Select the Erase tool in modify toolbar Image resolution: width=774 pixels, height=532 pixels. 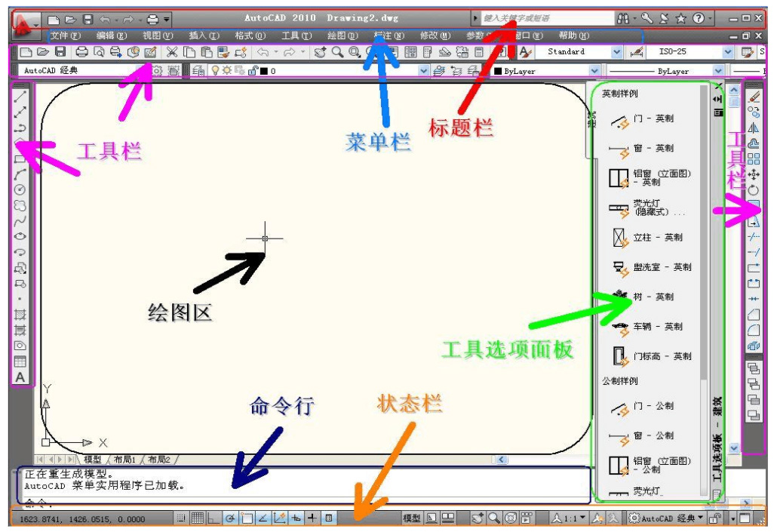(x=754, y=97)
